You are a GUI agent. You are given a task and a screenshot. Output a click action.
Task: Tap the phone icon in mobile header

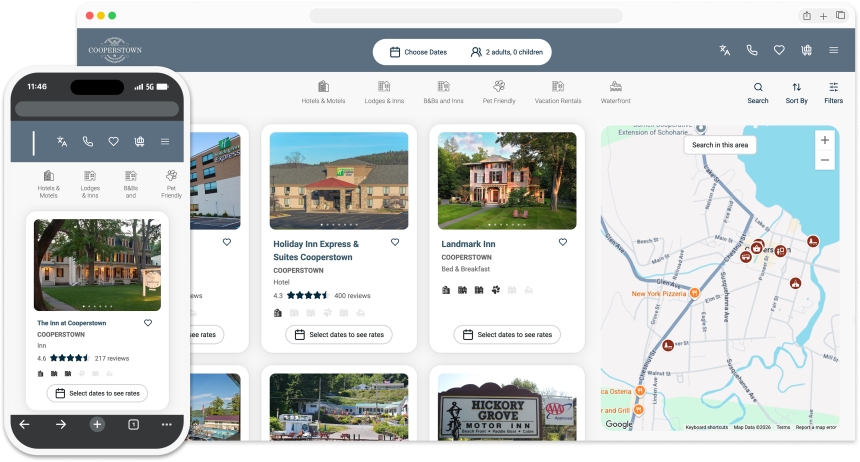(88, 142)
